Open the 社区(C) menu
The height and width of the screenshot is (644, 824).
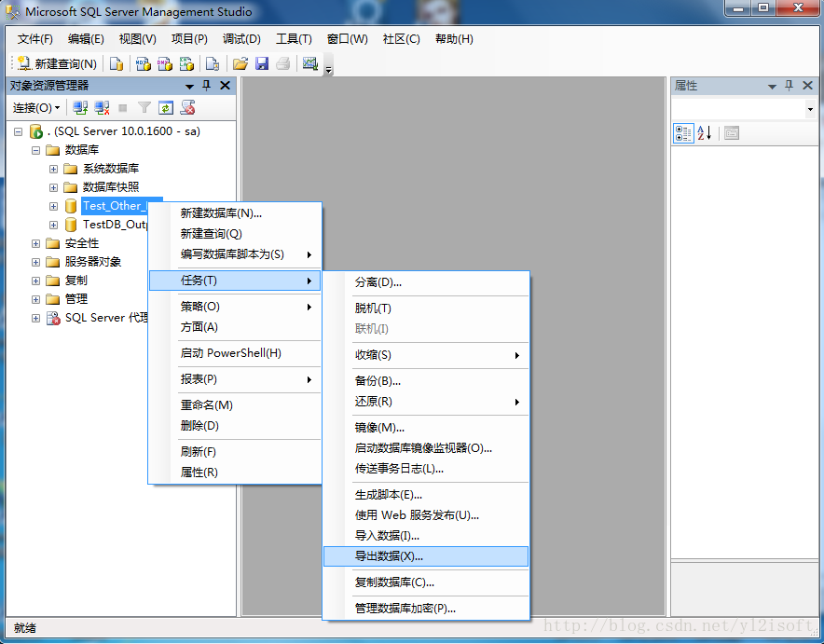(401, 39)
